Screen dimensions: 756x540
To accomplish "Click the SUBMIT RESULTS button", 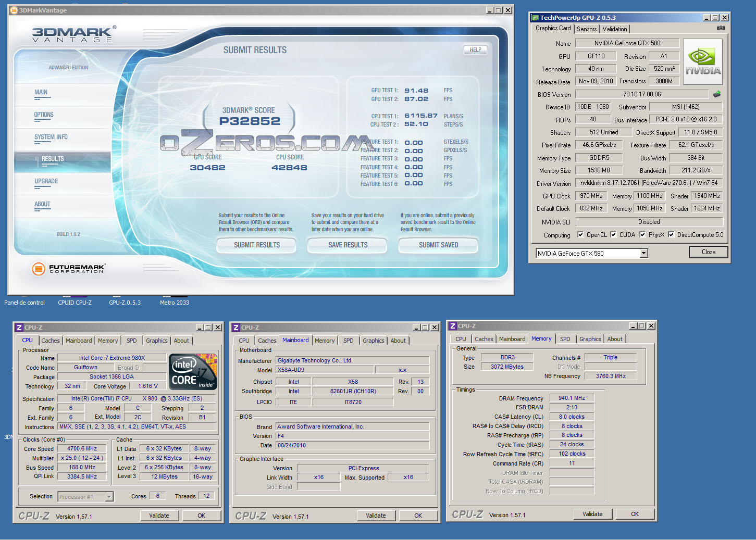I will [256, 245].
